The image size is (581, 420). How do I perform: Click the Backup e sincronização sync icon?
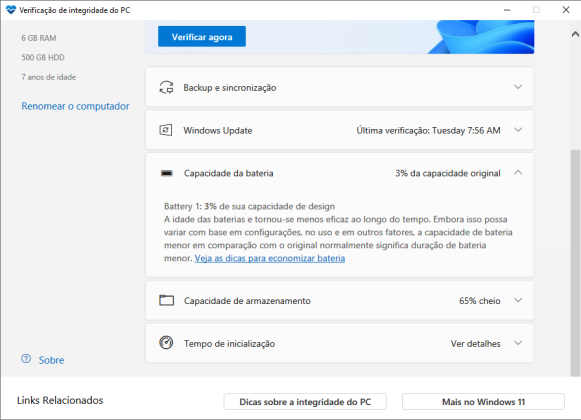point(166,87)
